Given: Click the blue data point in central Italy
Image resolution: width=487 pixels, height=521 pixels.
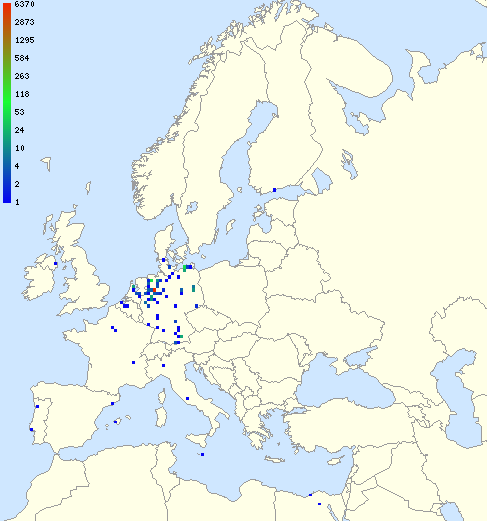Looking at the screenshot, I should (187, 399).
